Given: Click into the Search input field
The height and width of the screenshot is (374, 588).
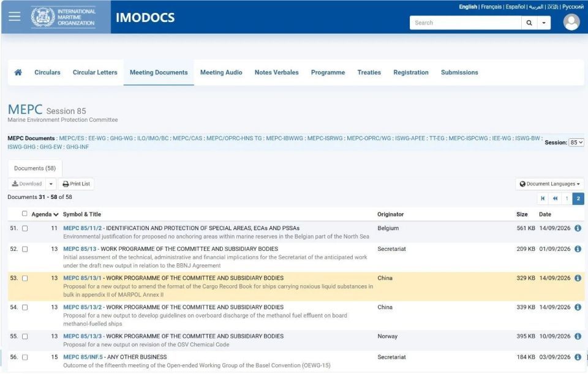Looking at the screenshot, I should click(x=466, y=23).
